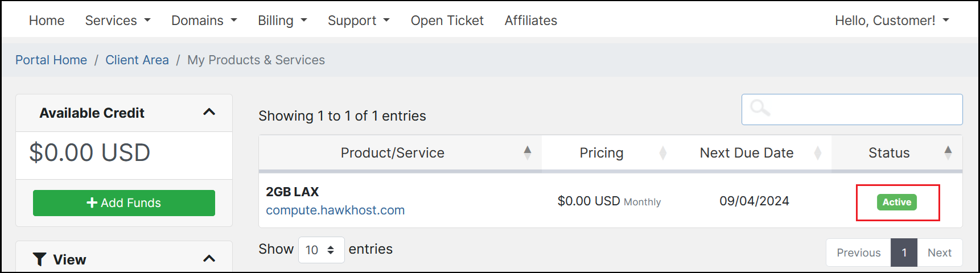Expand the Billing menu

(x=282, y=20)
